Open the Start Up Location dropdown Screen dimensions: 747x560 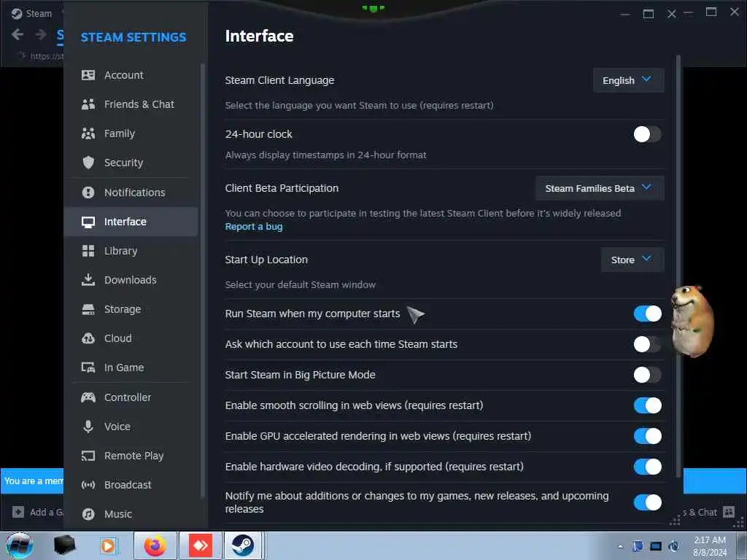tap(632, 260)
